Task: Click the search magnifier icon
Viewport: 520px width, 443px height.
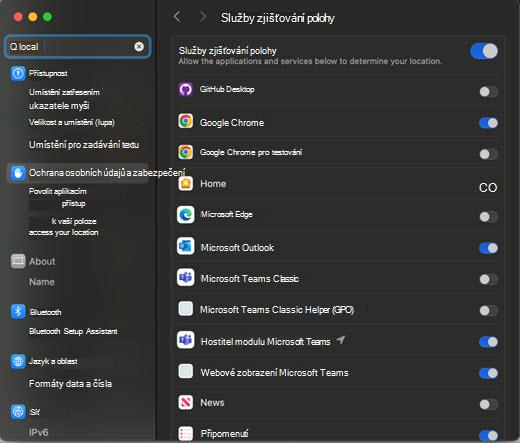Action: pyautogui.click(x=13, y=47)
